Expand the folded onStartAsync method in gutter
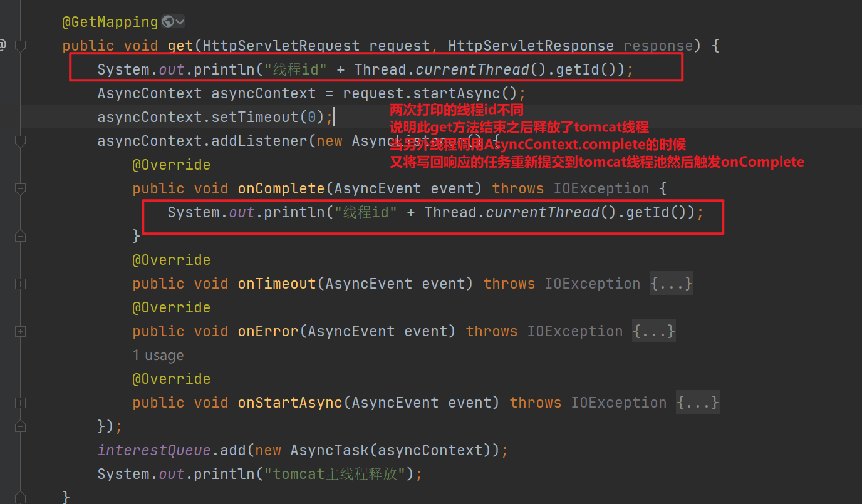This screenshot has height=504, width=862. [x=20, y=403]
